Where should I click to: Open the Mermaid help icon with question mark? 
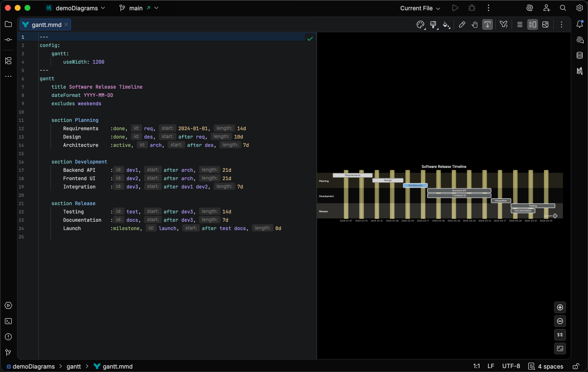[x=503, y=24]
